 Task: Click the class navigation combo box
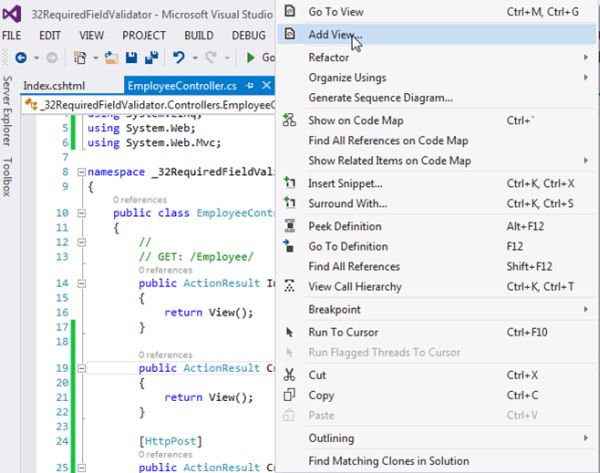tap(150, 104)
